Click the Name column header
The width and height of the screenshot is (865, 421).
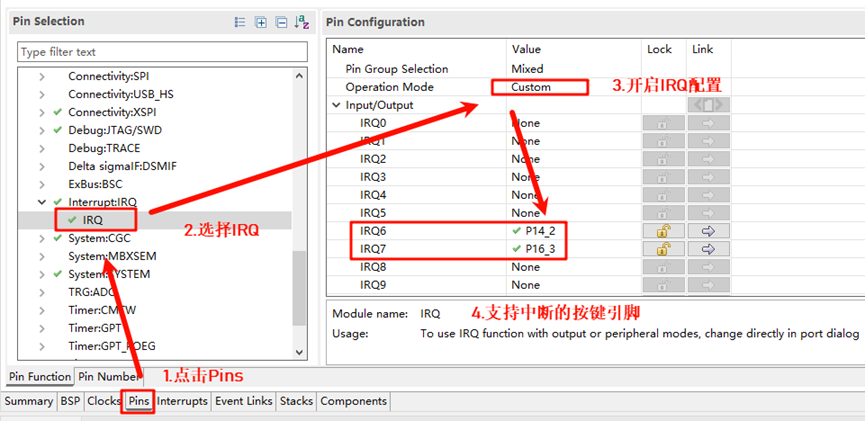click(x=348, y=49)
